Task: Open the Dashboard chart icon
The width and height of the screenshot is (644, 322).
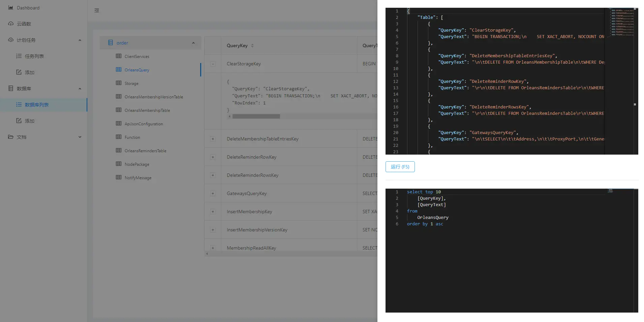Action: (11, 8)
